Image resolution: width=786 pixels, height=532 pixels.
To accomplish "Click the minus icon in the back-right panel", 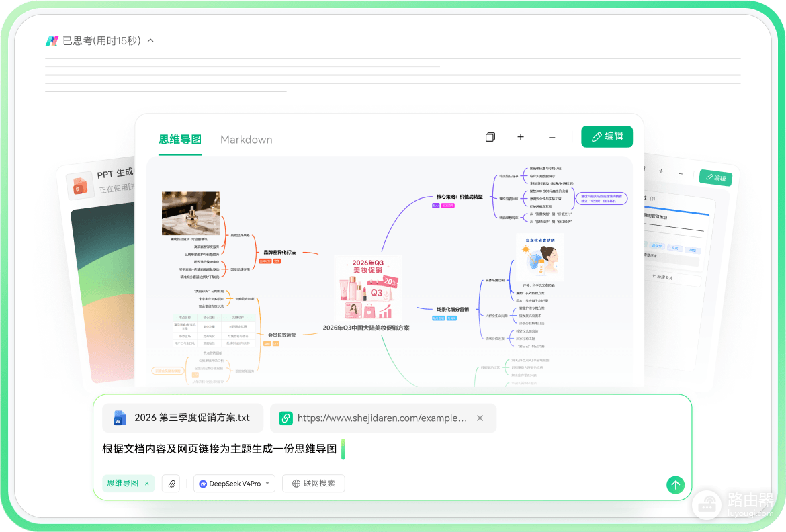I will [x=681, y=173].
